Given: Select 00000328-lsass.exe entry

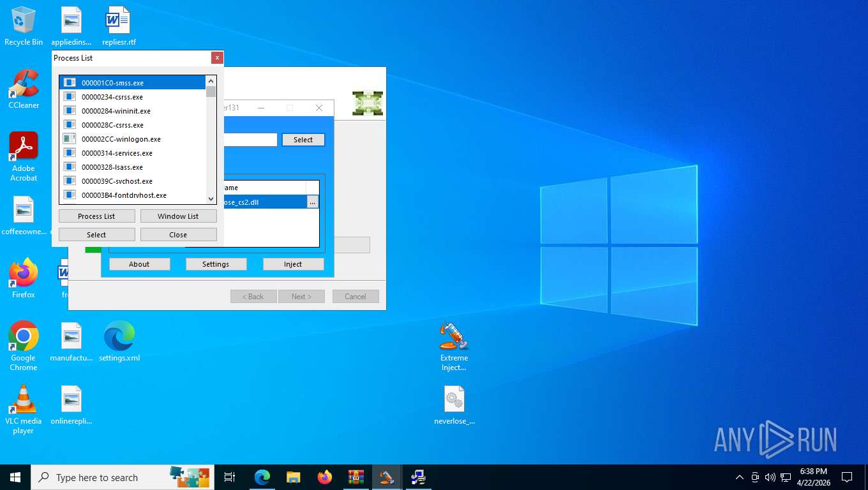Looking at the screenshot, I should pos(133,167).
